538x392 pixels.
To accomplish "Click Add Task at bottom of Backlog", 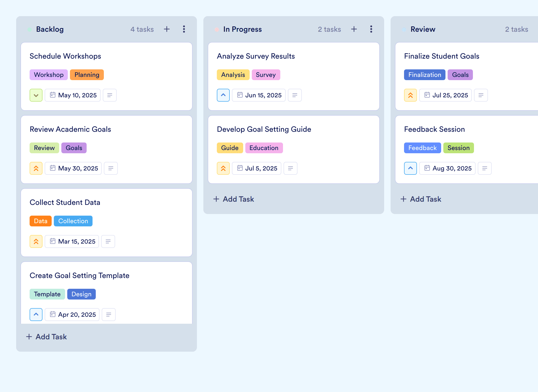I will tap(46, 337).
